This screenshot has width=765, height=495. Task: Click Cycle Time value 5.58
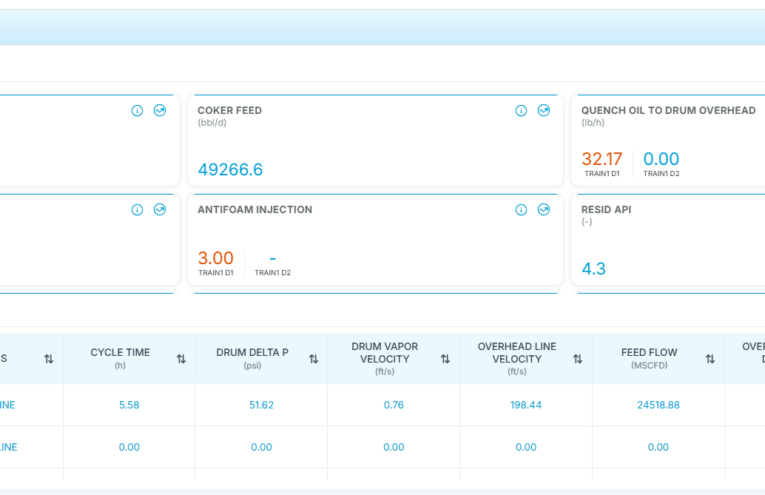pos(129,405)
